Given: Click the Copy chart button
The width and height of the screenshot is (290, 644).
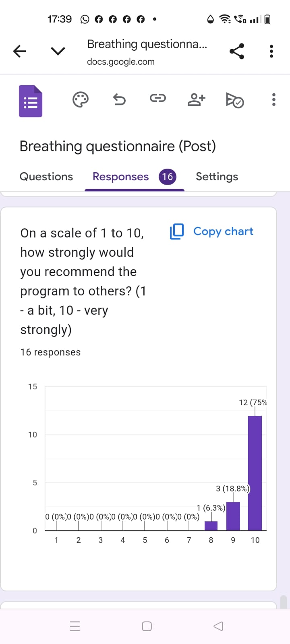Looking at the screenshot, I should [212, 231].
